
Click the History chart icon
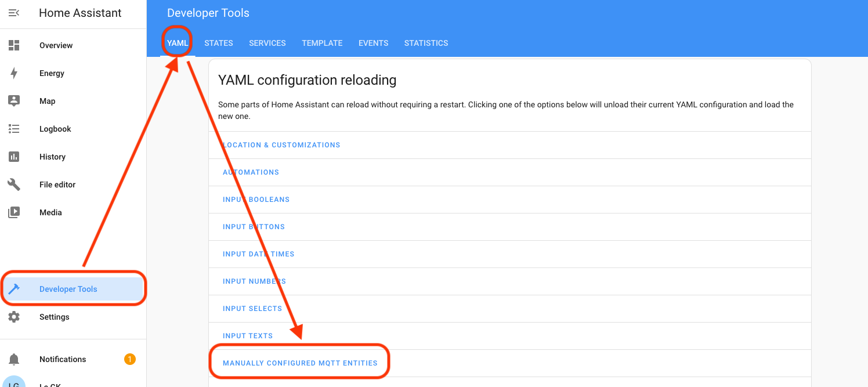coord(14,157)
